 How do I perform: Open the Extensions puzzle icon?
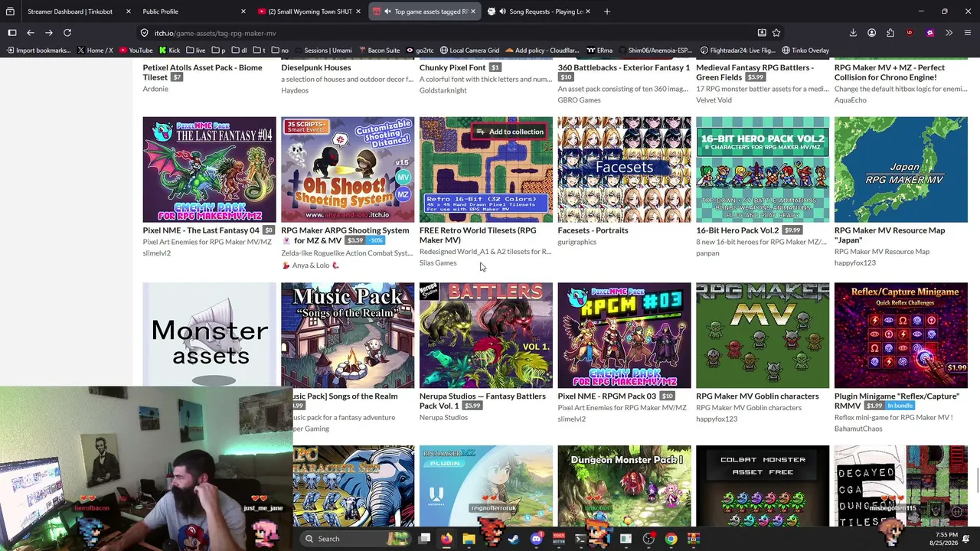click(890, 33)
